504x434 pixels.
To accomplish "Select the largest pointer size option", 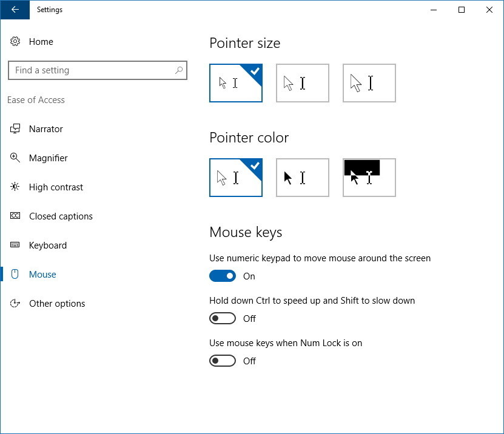I will (x=369, y=83).
